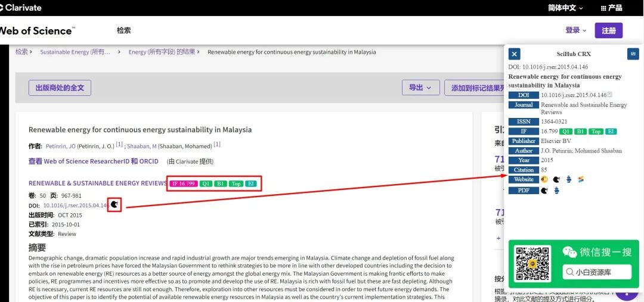Select the 文献类型 Review text
Screen dimensions: 644x302
pos(67,234)
